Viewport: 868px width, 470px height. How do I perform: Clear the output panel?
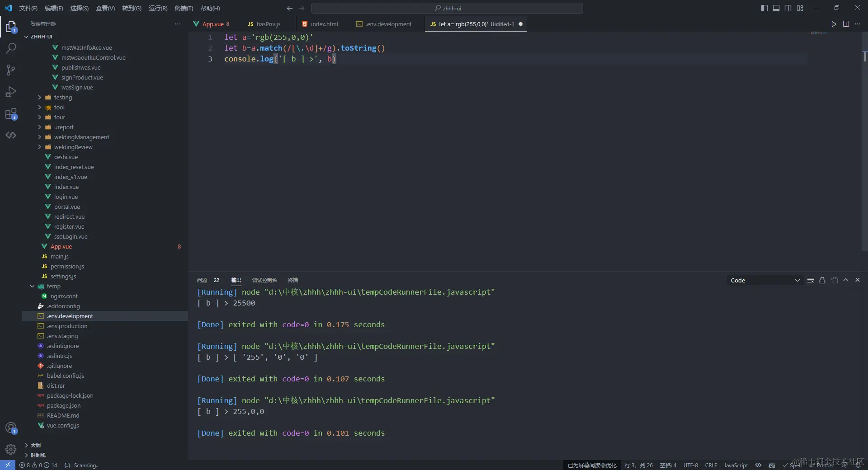point(811,280)
